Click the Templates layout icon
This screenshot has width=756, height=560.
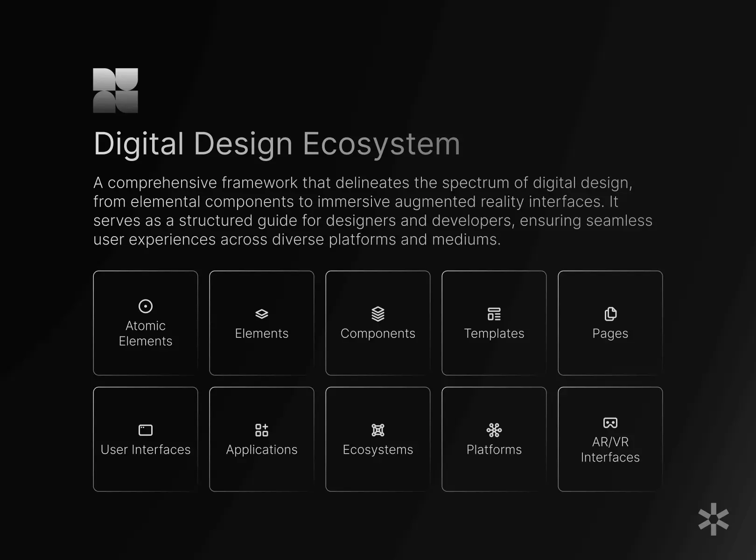point(494,313)
